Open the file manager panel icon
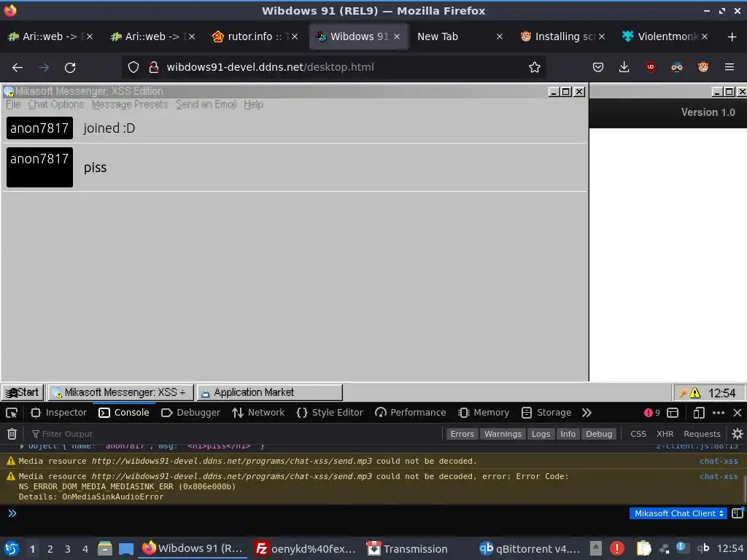The width and height of the screenshot is (747, 560). pos(105,548)
